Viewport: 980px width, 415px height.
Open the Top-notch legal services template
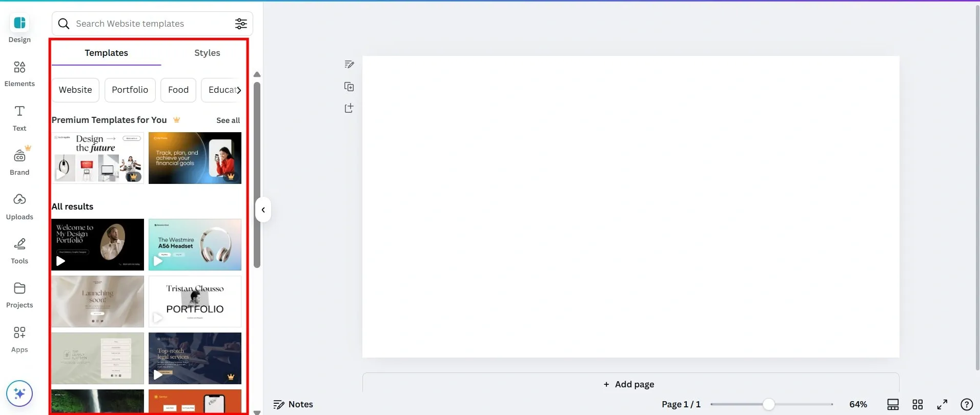[x=195, y=358]
